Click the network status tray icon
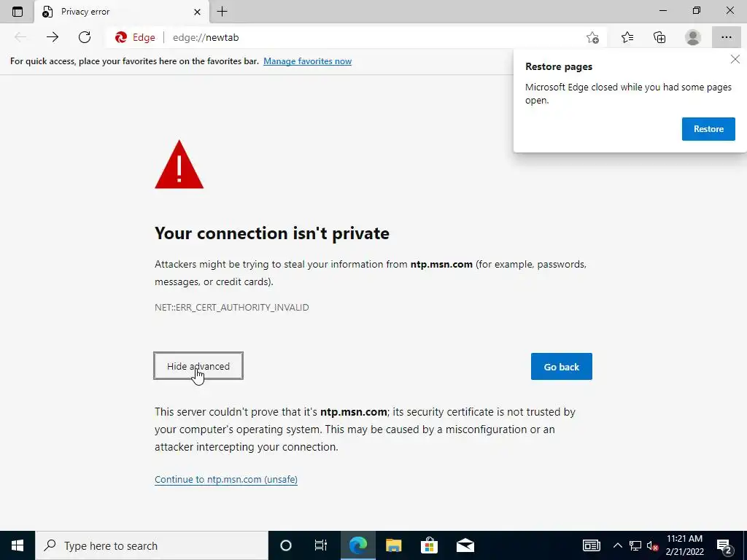The width and height of the screenshot is (747, 560). (x=635, y=545)
